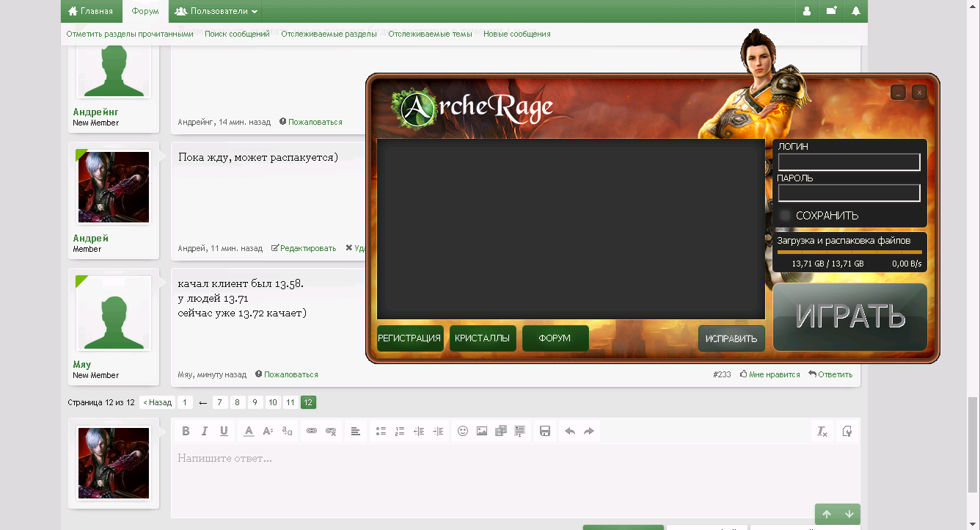Click the ИГРАТЬ play button
Image resolution: width=980 pixels, height=530 pixels.
coord(850,317)
